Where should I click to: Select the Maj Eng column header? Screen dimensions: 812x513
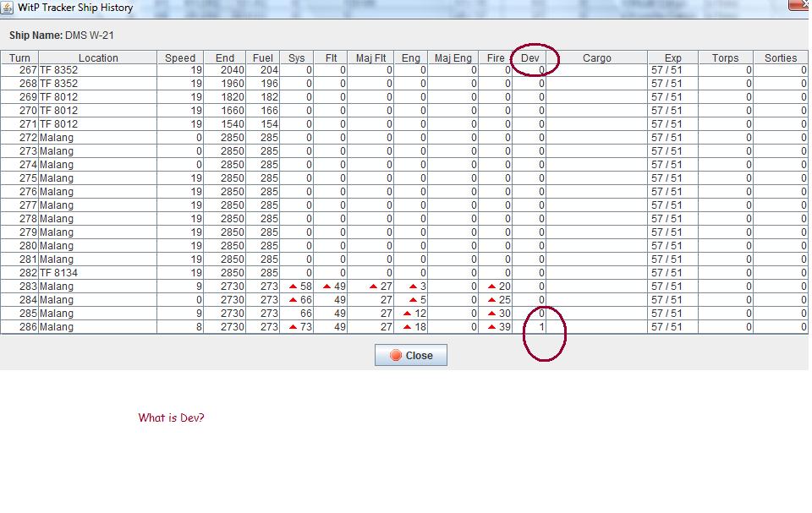[x=453, y=58]
